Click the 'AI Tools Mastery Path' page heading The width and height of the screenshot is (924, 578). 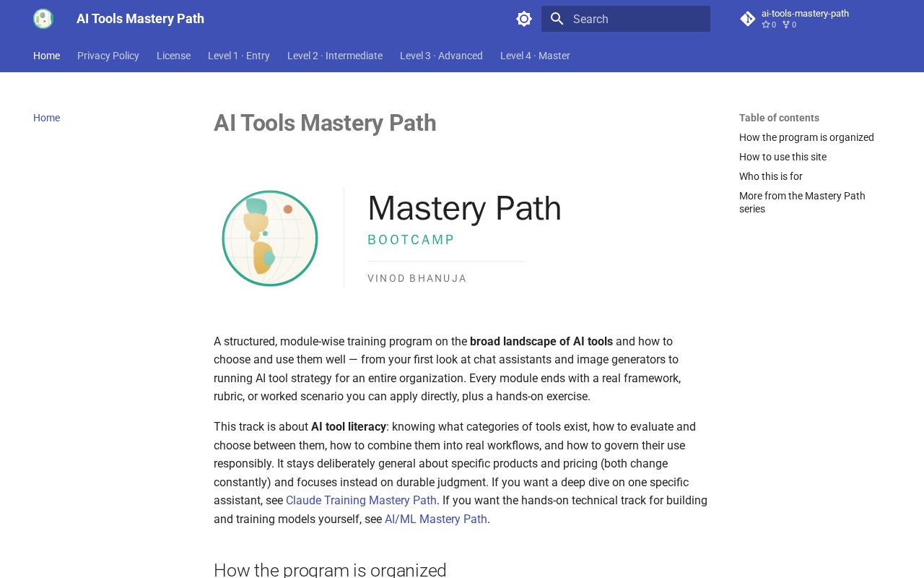click(325, 123)
